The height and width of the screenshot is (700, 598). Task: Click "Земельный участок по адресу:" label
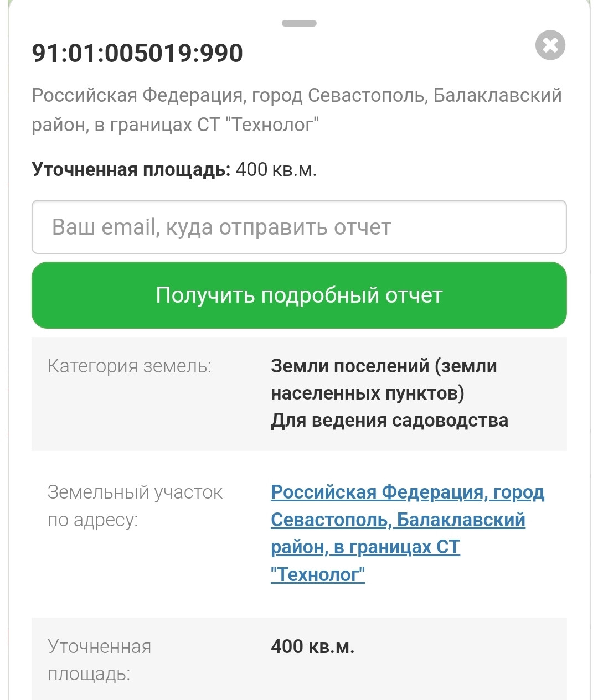click(135, 506)
